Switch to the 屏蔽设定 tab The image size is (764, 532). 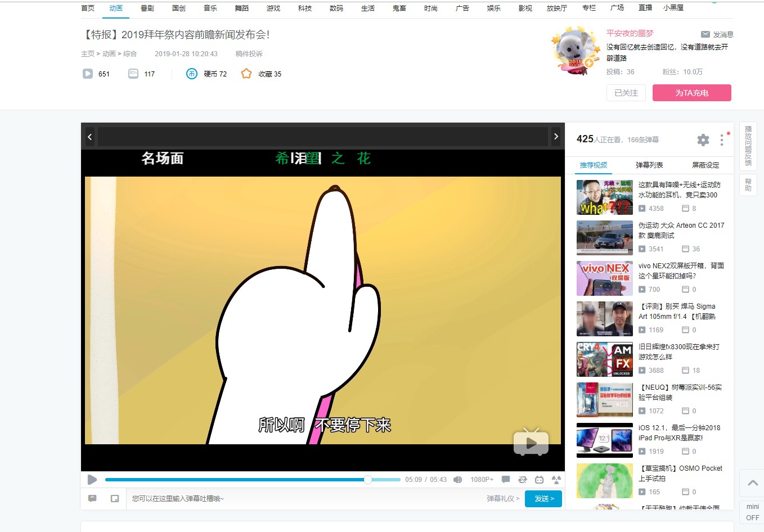tap(705, 165)
